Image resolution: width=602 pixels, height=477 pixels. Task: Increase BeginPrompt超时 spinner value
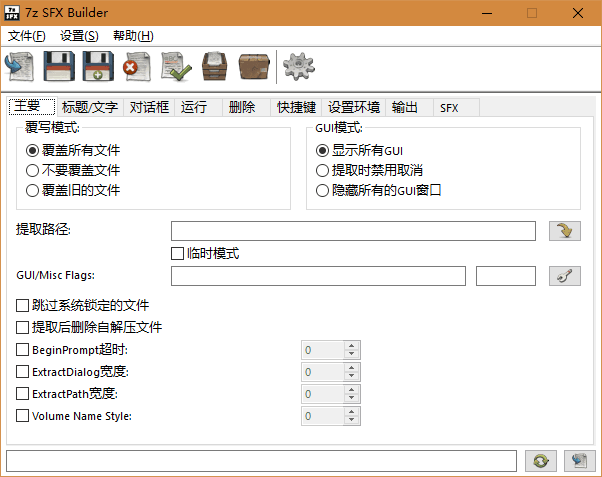click(x=351, y=345)
